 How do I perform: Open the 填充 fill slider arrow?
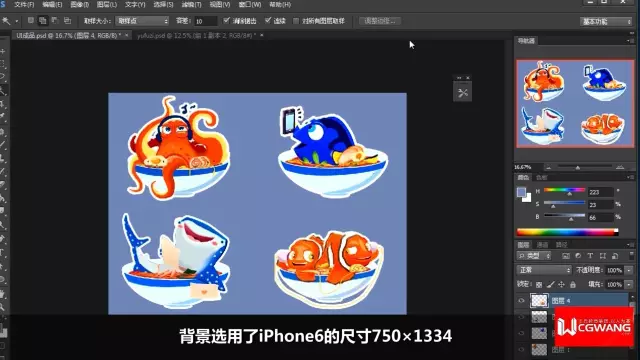tap(629, 284)
